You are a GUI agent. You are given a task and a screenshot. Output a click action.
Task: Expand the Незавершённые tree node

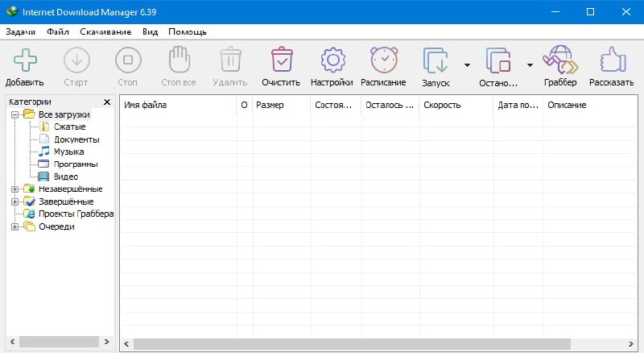(14, 189)
